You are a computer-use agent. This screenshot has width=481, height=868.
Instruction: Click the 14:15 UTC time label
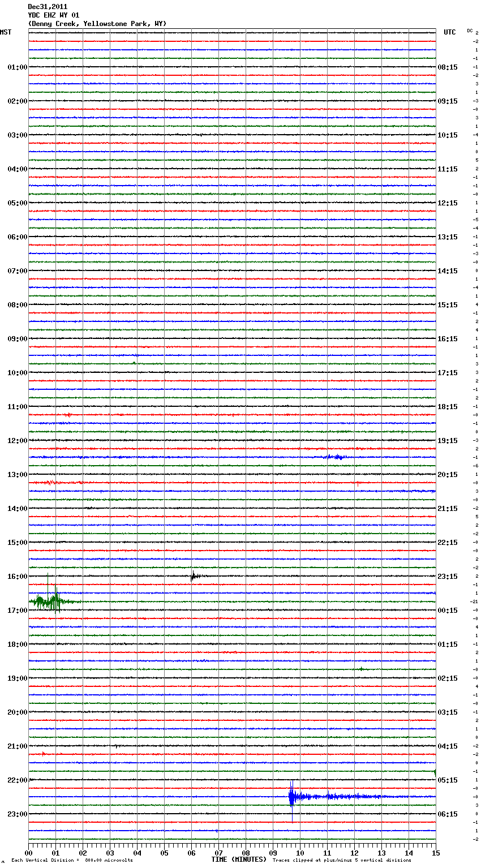click(448, 271)
